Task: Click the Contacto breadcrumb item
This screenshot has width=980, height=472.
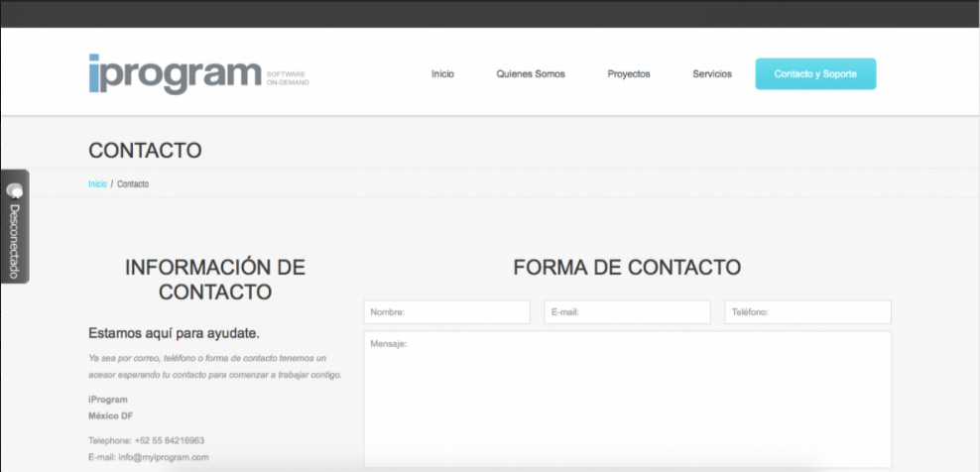Action: (133, 184)
